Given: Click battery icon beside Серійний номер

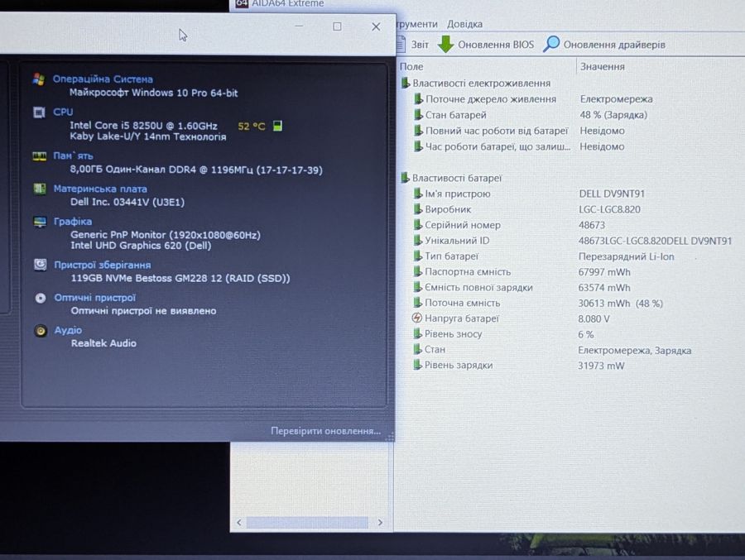Looking at the screenshot, I should pos(417,225).
